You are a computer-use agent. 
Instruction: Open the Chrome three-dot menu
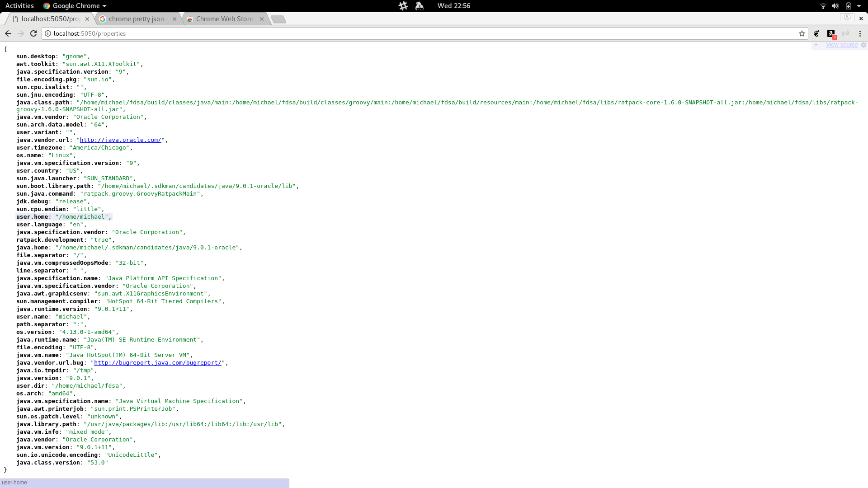(x=860, y=33)
